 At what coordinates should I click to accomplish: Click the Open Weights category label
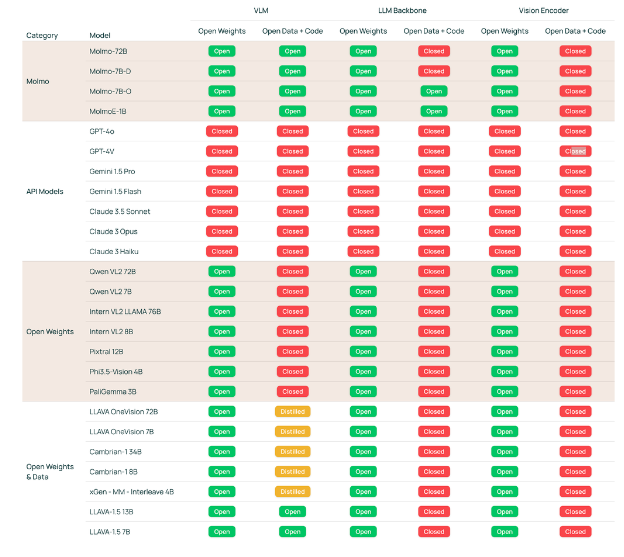50,331
